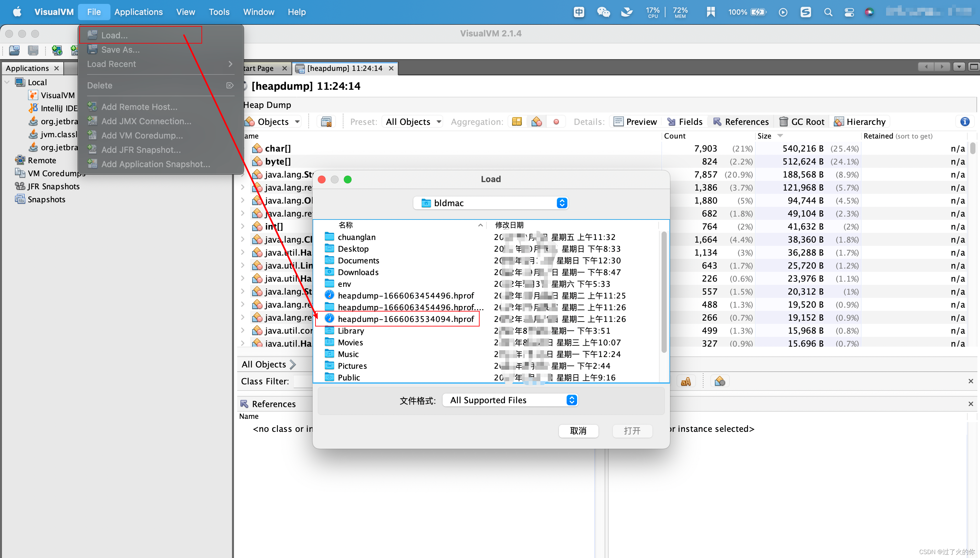The height and width of the screenshot is (558, 980).
Task: Toggle the GC Root details view
Action: pyautogui.click(x=802, y=122)
